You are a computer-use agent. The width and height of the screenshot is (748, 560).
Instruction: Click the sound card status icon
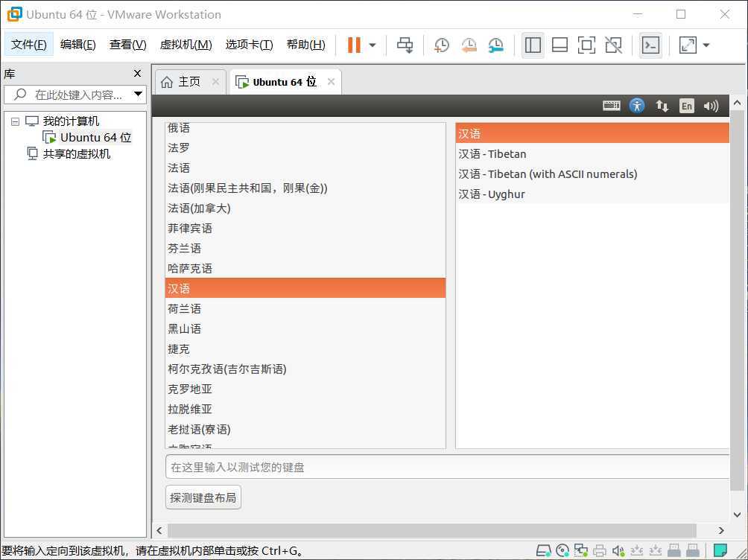point(618,551)
